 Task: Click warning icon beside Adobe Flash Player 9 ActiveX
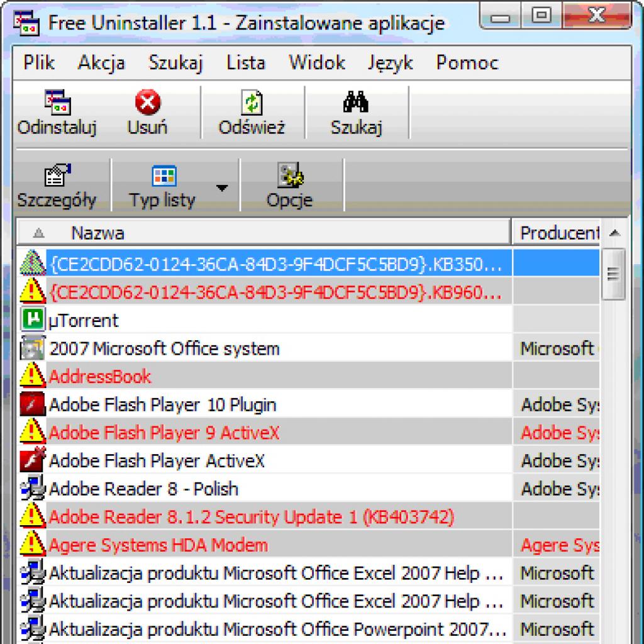click(33, 431)
